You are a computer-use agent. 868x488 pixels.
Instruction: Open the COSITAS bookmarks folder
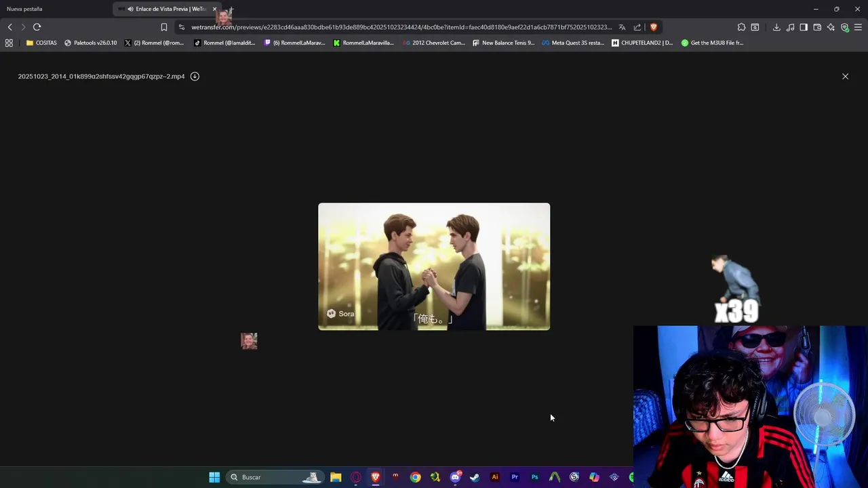click(41, 43)
